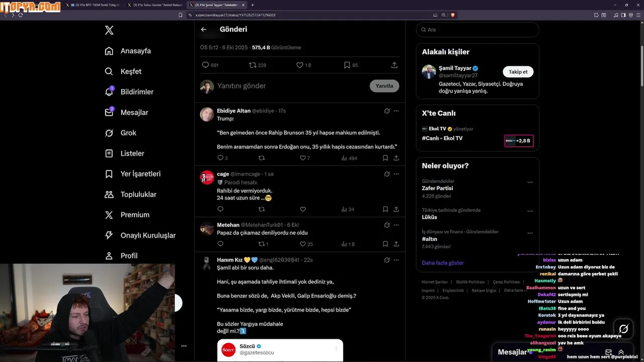This screenshot has width=644, height=362.
Task: Open Keşfet in the sidebar
Action: coord(123,71)
